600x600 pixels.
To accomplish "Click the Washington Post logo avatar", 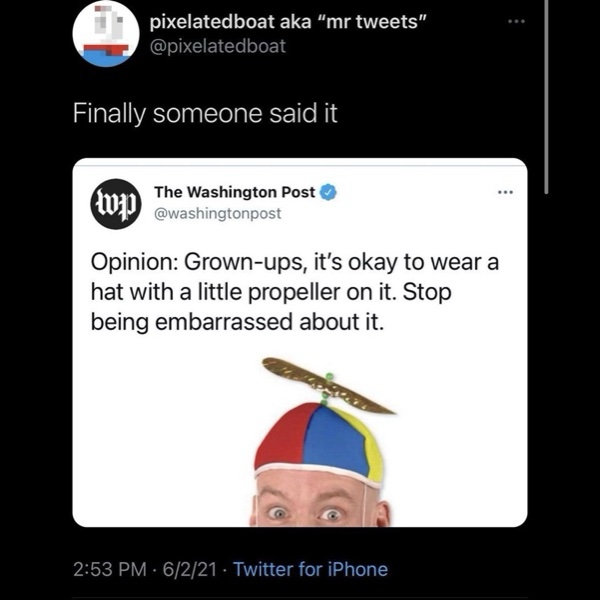I will 115,203.
